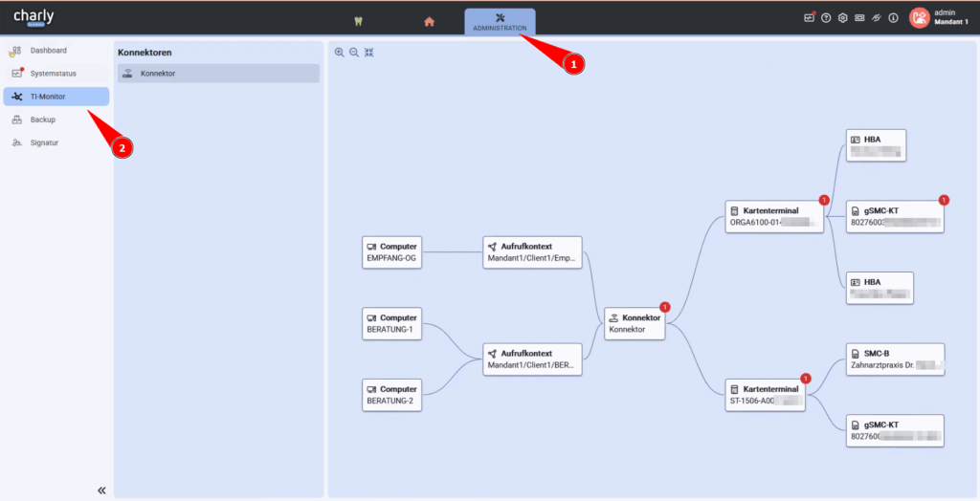Viewport: 980px width, 501px height.
Task: Open settings gear in top bar
Action: [x=842, y=18]
